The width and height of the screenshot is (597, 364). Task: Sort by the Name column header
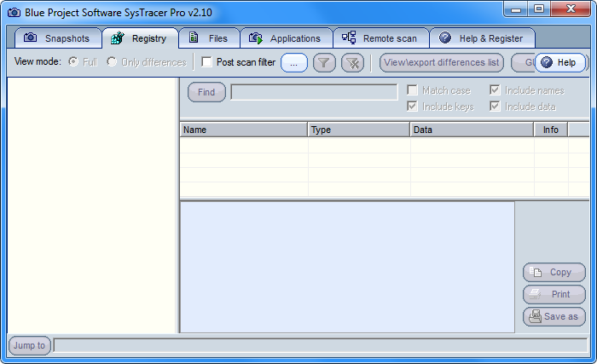(244, 130)
